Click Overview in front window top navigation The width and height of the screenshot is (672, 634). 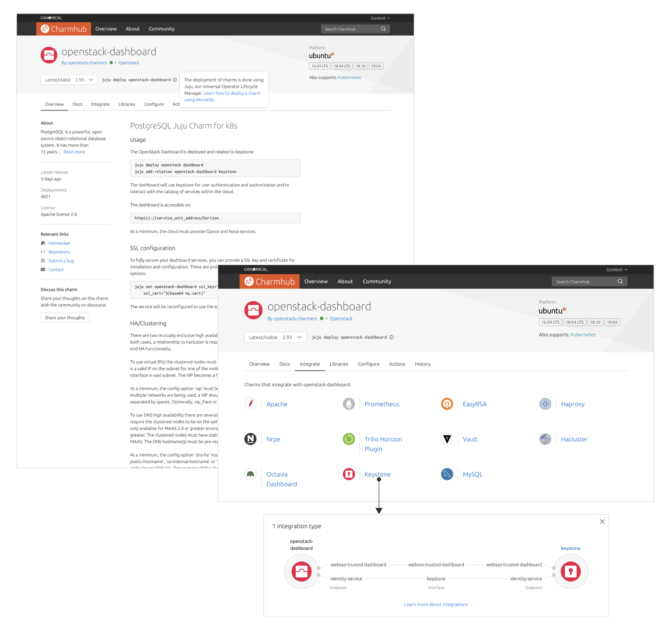pyautogui.click(x=316, y=281)
